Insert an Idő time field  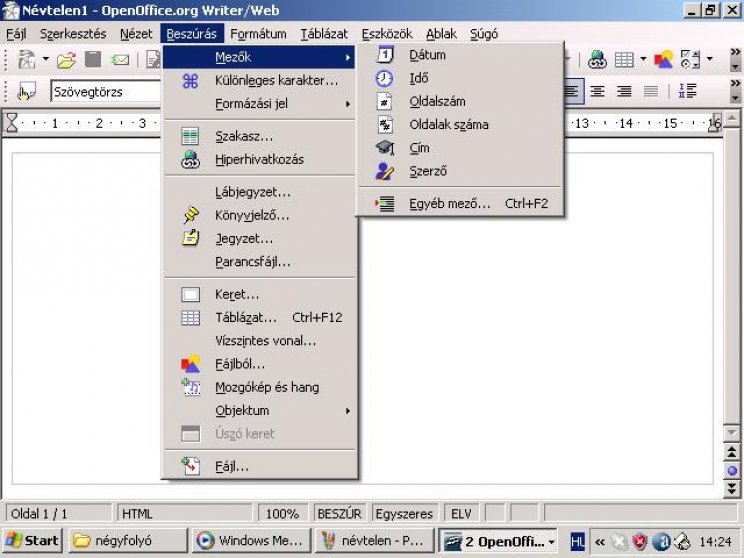[460, 78]
